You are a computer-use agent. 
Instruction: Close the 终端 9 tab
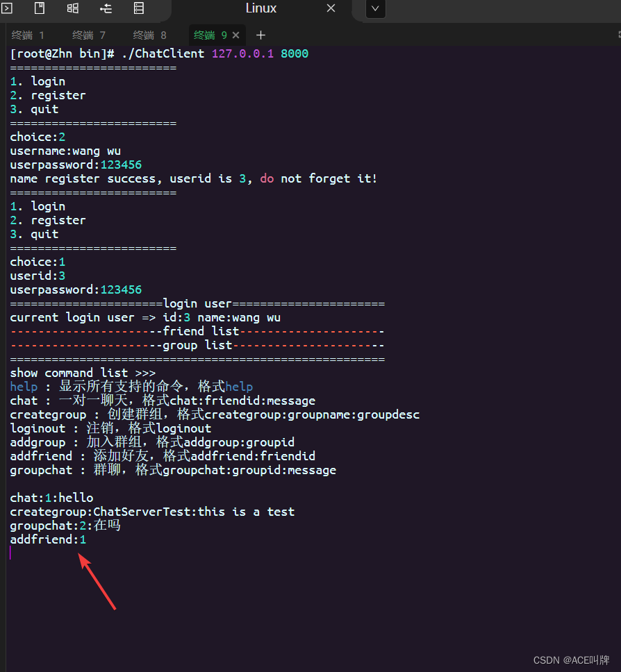pyautogui.click(x=236, y=35)
